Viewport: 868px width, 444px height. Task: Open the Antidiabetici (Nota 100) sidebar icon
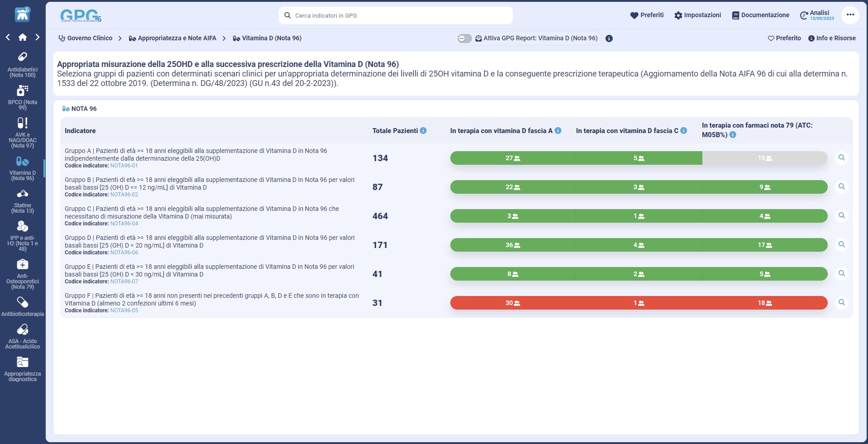click(22, 57)
